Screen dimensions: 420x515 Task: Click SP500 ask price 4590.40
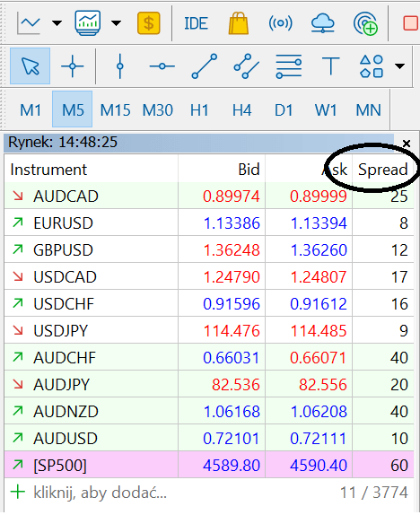(x=319, y=466)
